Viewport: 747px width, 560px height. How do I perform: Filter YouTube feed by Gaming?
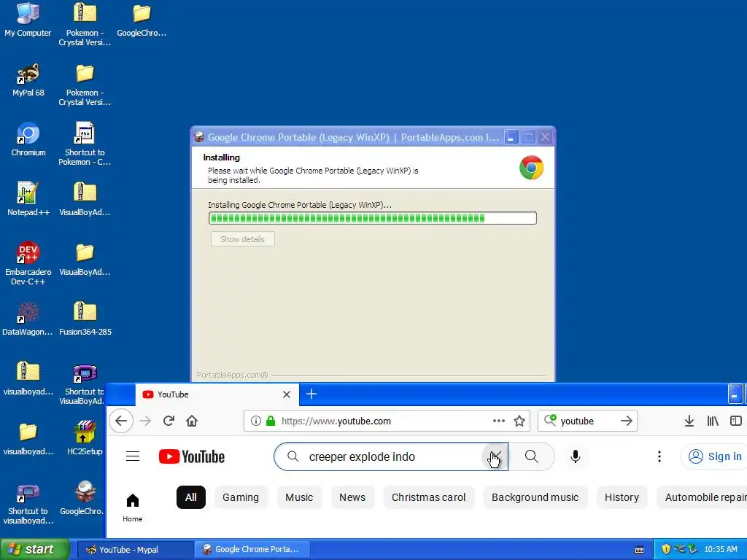(x=241, y=497)
